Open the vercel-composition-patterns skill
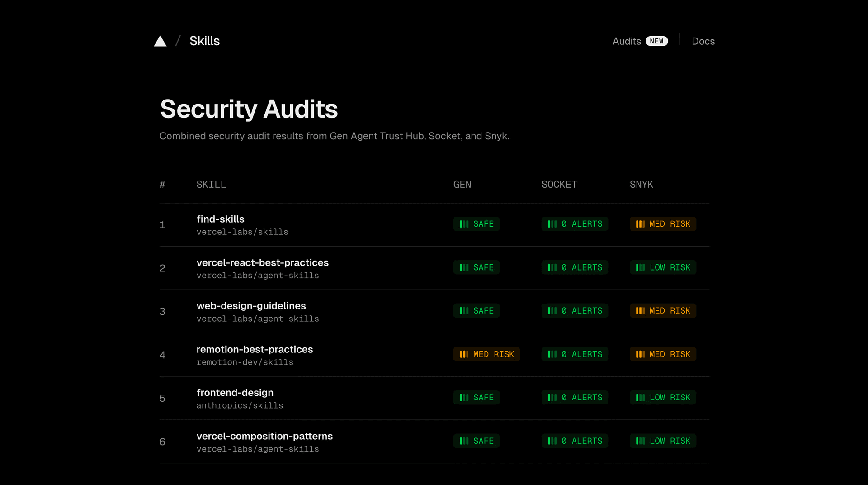 tap(264, 436)
